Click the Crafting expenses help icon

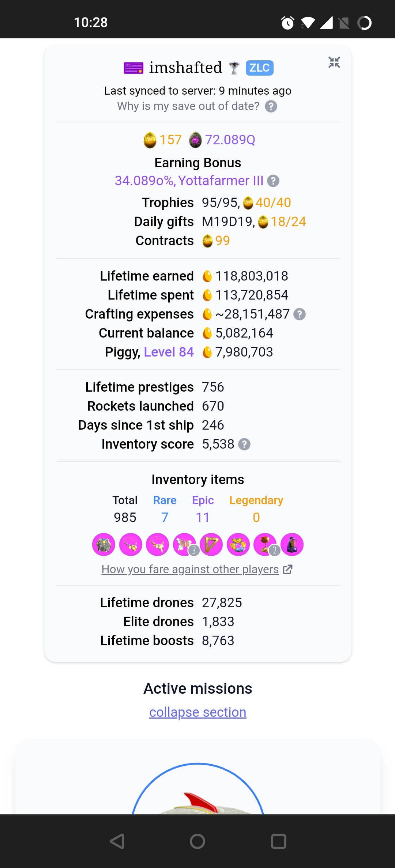pyautogui.click(x=300, y=314)
